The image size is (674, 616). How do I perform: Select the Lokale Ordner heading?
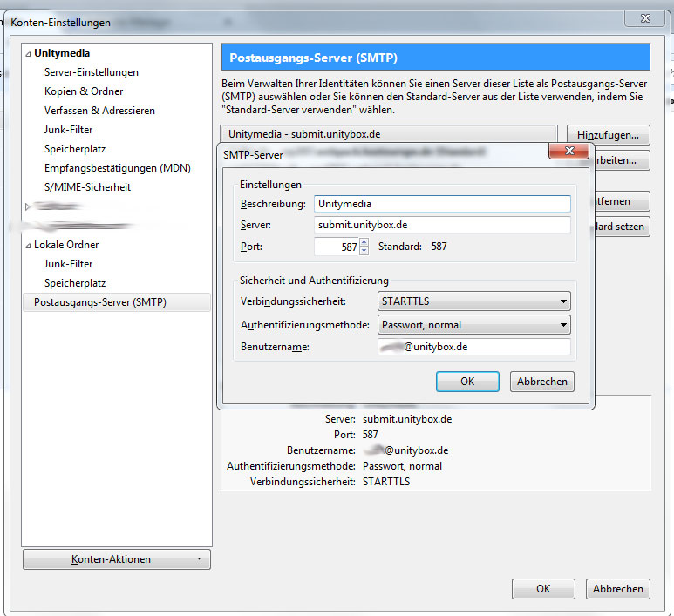[66, 245]
